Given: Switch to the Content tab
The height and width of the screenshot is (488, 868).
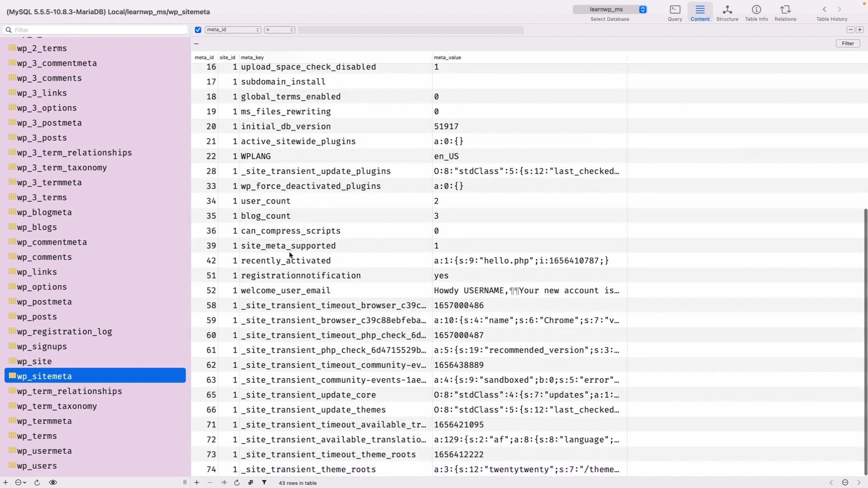Looking at the screenshot, I should point(700,12).
